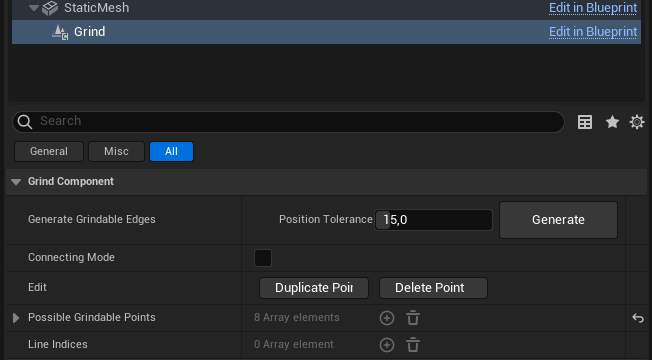The width and height of the screenshot is (652, 360).
Task: Select the Grind component row
Action: (326, 32)
